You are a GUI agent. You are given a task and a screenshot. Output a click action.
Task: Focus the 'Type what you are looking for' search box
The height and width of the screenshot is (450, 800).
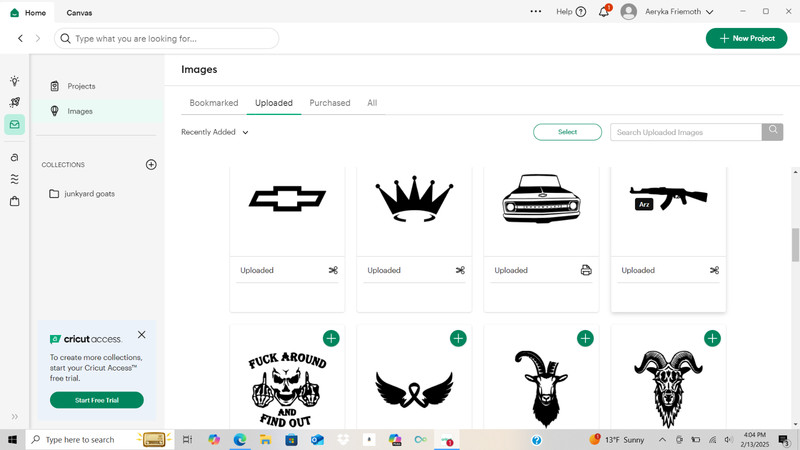point(166,38)
